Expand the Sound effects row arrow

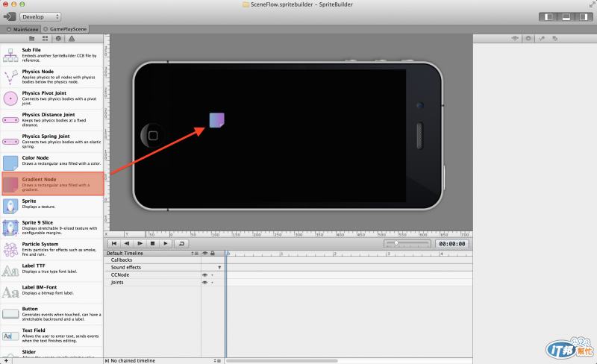coord(219,267)
